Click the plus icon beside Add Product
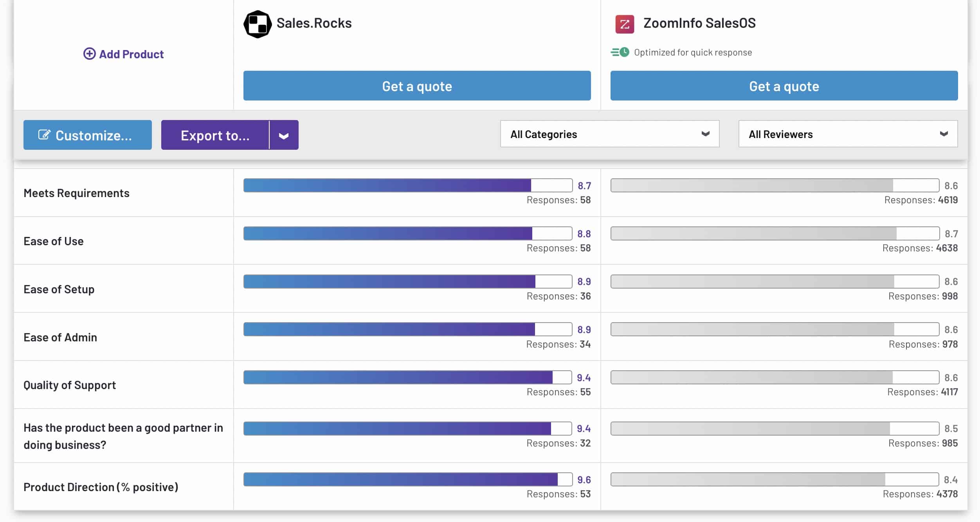Screen dimensions: 980x522 click(x=89, y=54)
